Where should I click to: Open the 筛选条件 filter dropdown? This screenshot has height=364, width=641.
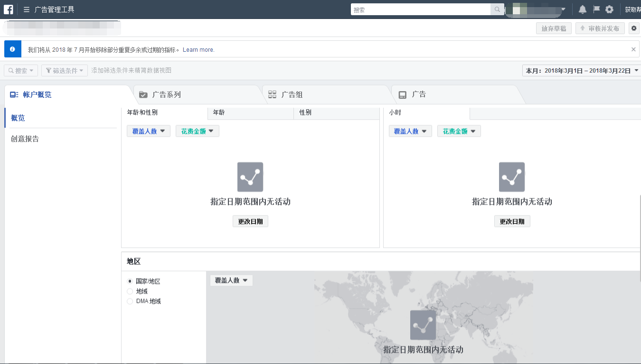64,70
